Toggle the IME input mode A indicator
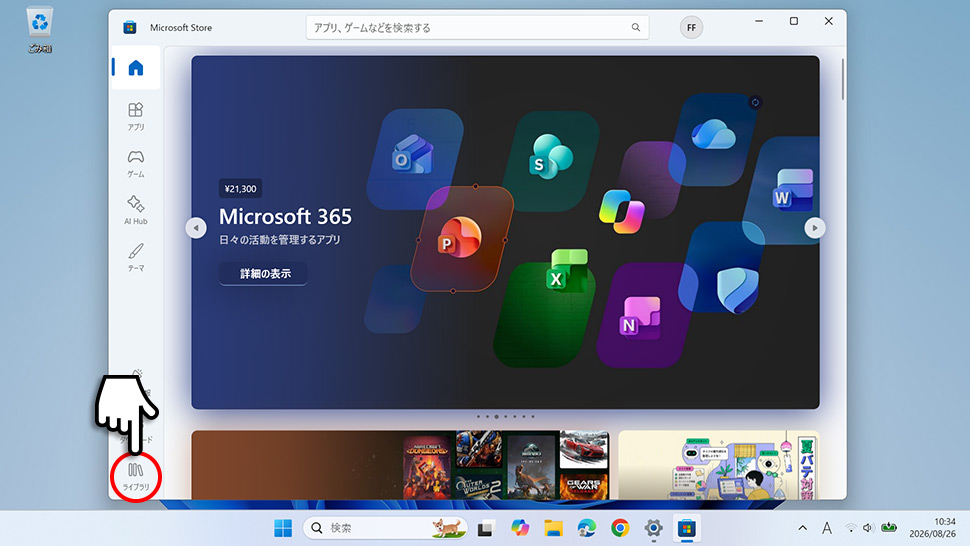 tap(826, 528)
